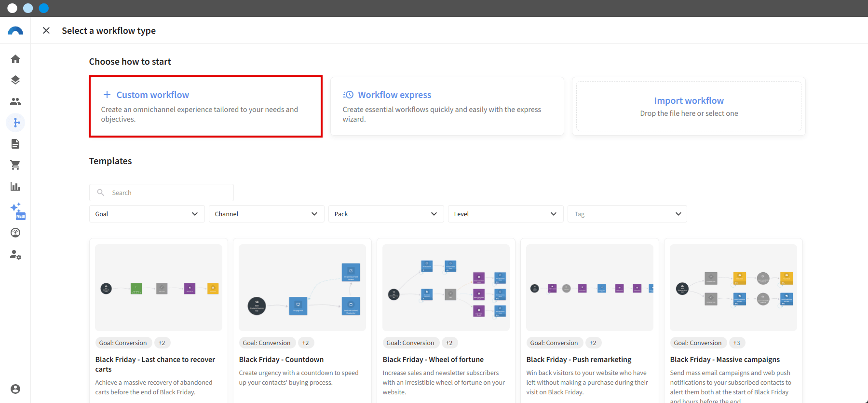Open the user settings gear icon
This screenshot has width=868, height=403.
pyautogui.click(x=15, y=254)
